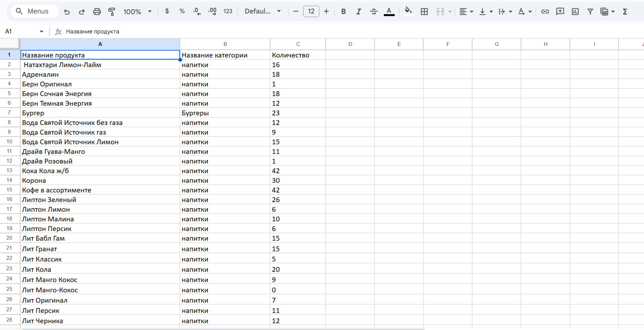Click the Menus search box
This screenshot has width=644, height=330.
point(34,11)
